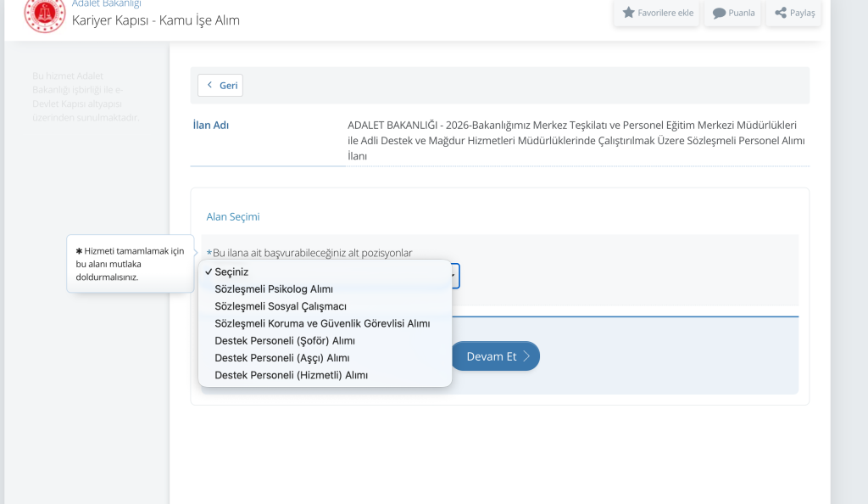Click the share icon in Paylaş
Screen dimensions: 868x504
point(781,12)
